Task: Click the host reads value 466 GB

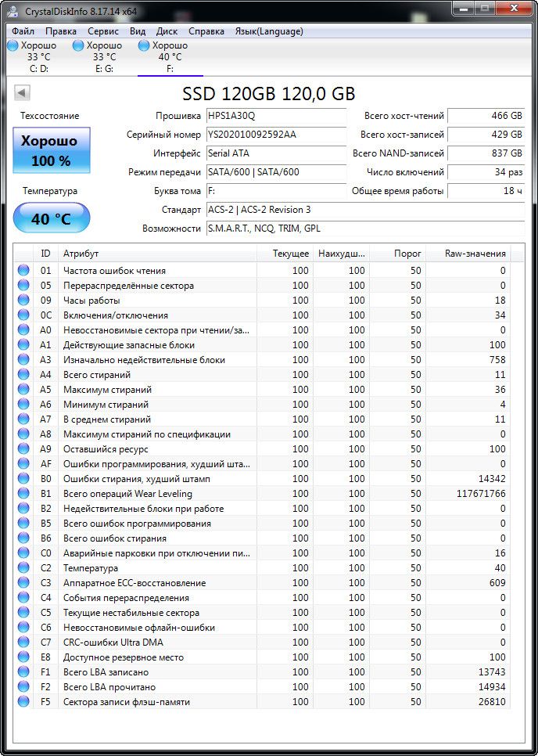Action: pos(486,116)
